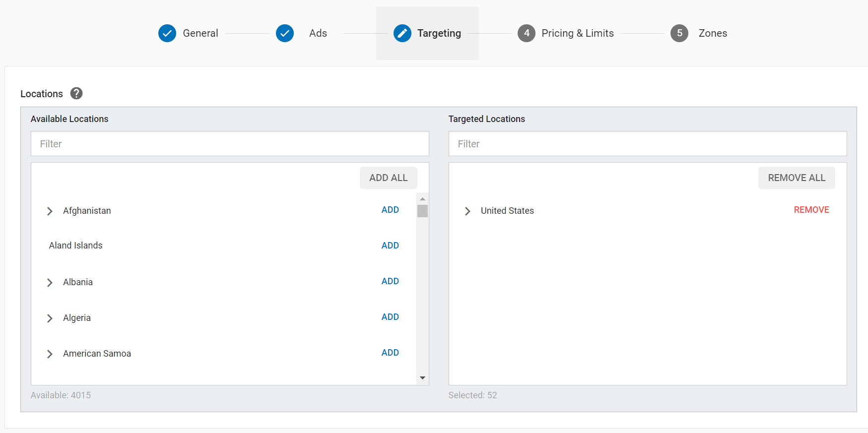Open the Zones step
The image size is (868, 433).
point(712,33)
